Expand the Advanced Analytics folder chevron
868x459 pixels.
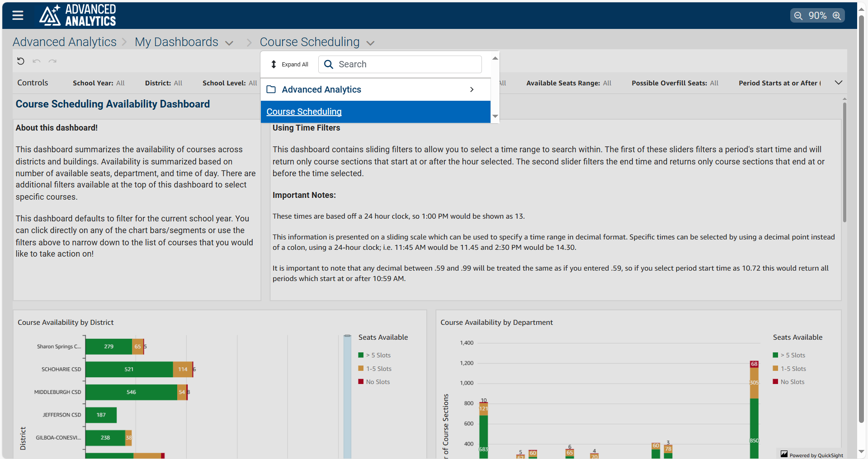pos(472,89)
